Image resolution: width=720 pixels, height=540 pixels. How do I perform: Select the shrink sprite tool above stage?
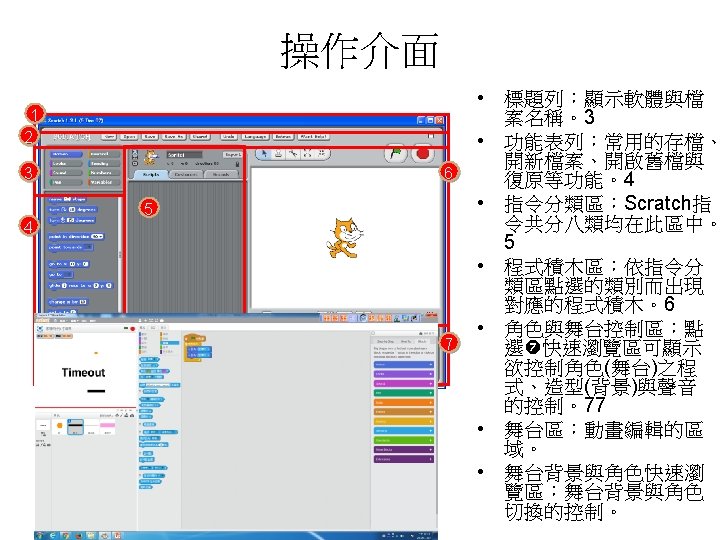tap(321, 154)
